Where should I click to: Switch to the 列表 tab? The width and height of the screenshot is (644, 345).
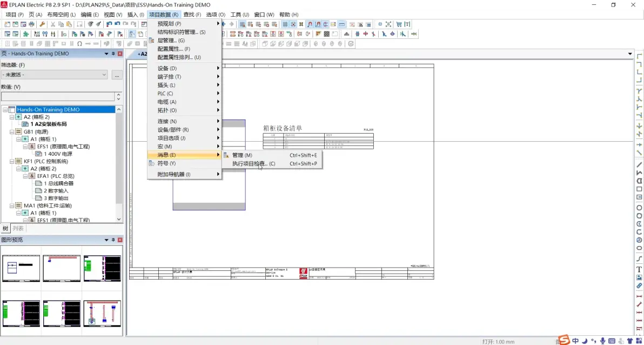click(x=18, y=229)
